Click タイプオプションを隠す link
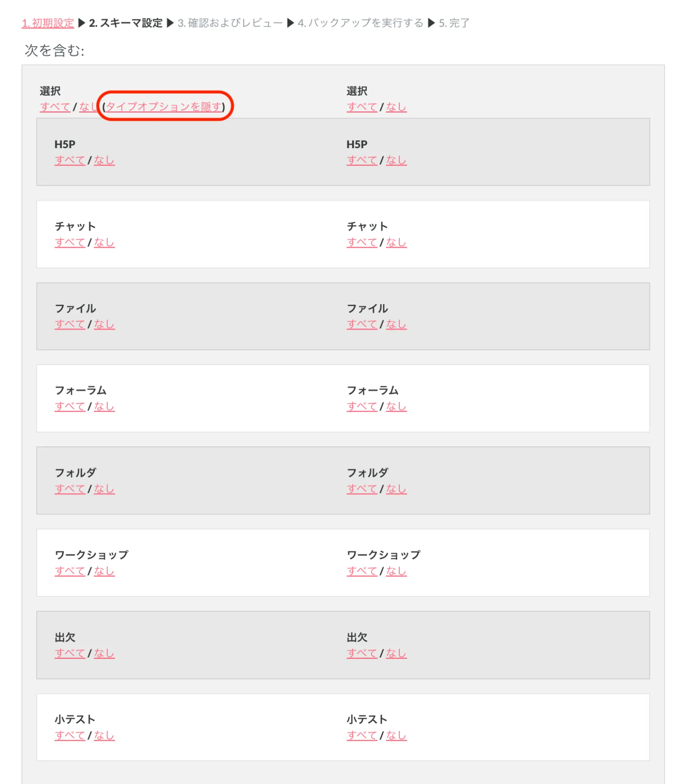The image size is (688, 784). pos(164,107)
